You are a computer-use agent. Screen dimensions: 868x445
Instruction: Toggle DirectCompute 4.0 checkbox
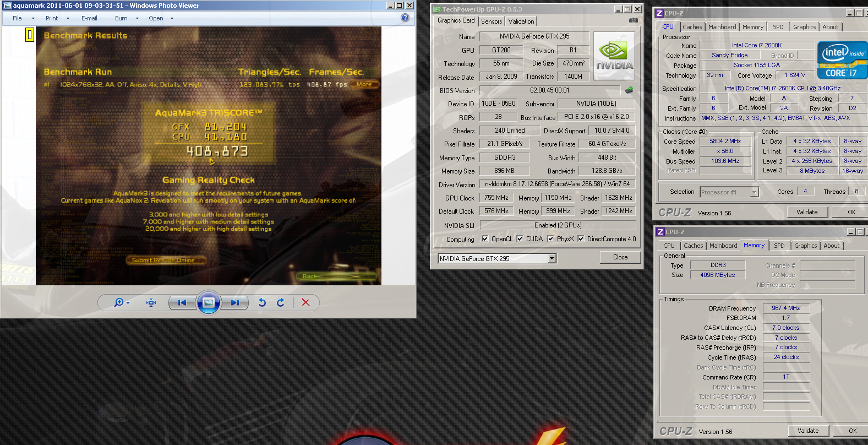point(581,239)
